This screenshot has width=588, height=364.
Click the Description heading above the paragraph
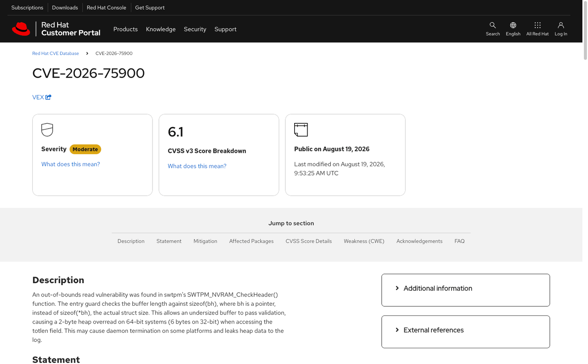(58, 280)
